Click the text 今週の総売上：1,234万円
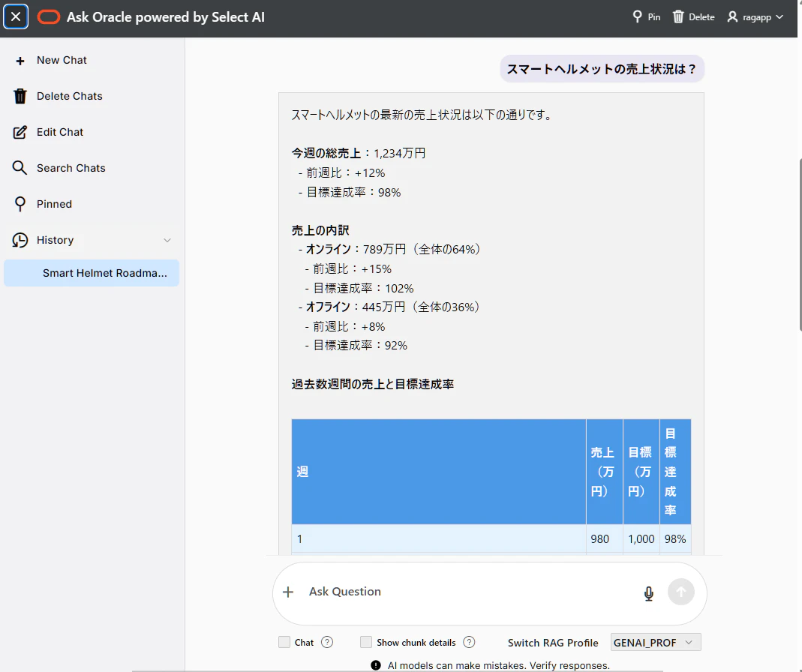 click(359, 154)
